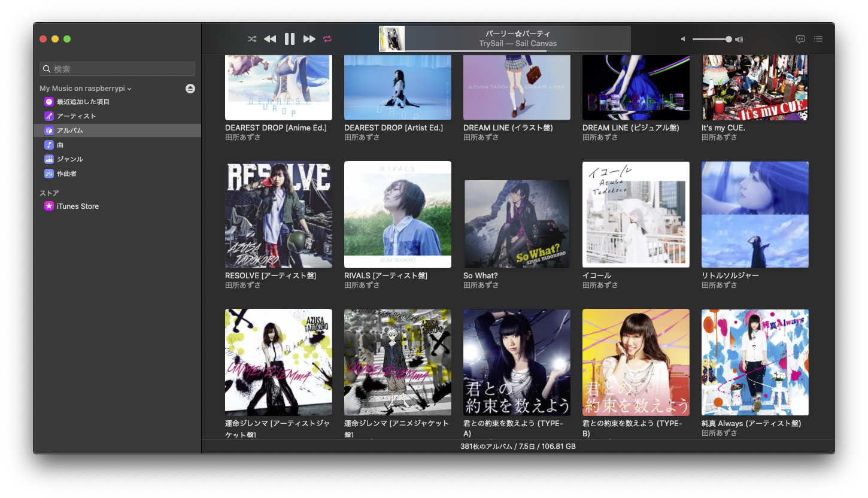Open the イコール album cover
The width and height of the screenshot is (868, 498).
pos(636,214)
